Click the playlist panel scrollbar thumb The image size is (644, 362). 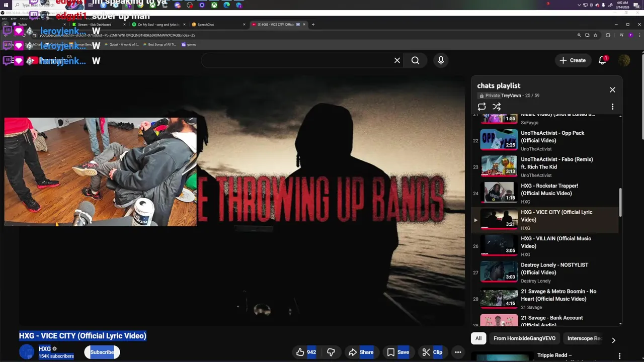click(620, 202)
